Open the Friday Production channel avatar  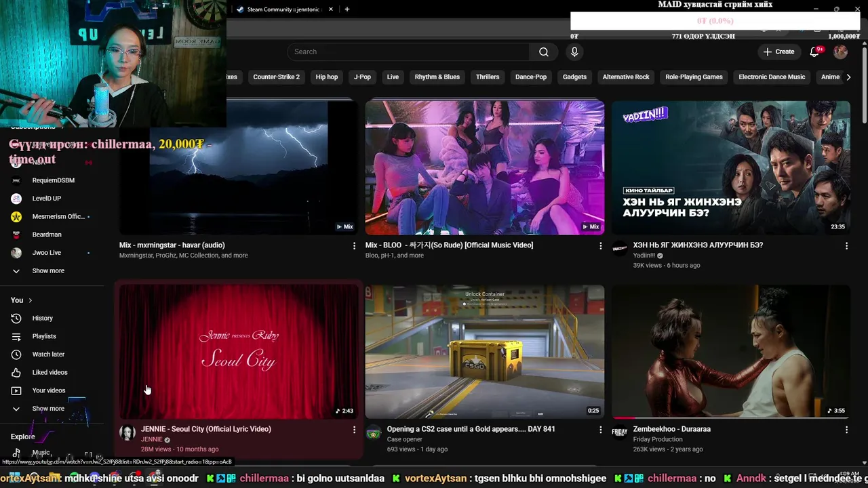pyautogui.click(x=619, y=432)
